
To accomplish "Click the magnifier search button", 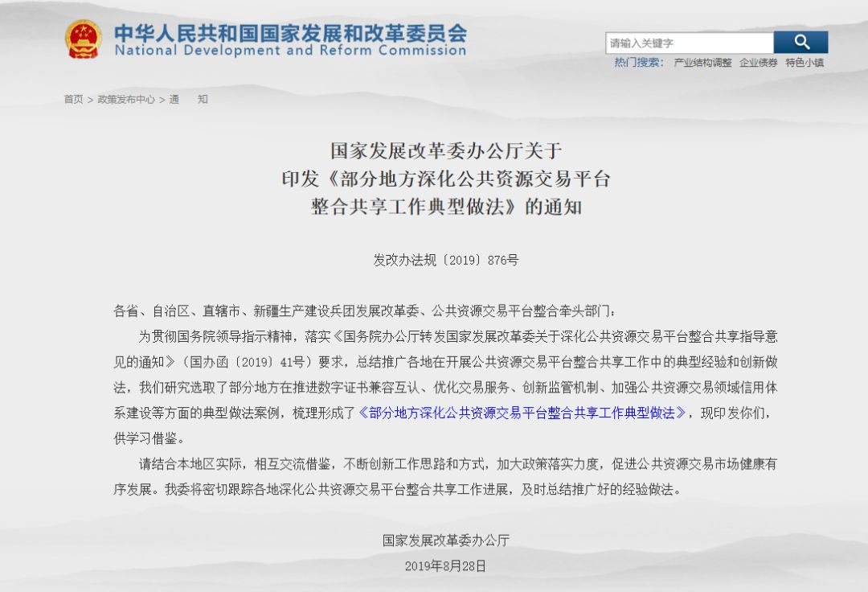I will click(x=800, y=43).
